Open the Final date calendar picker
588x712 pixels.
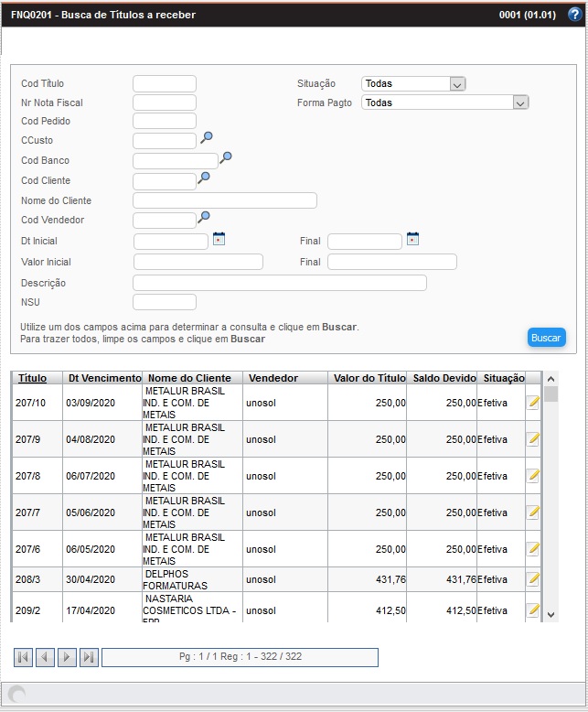412,239
